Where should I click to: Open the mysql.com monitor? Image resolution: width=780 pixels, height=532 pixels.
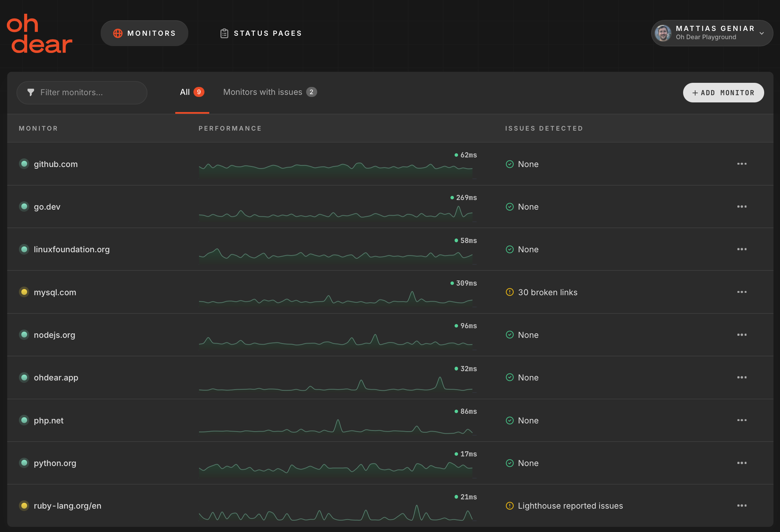coord(55,292)
